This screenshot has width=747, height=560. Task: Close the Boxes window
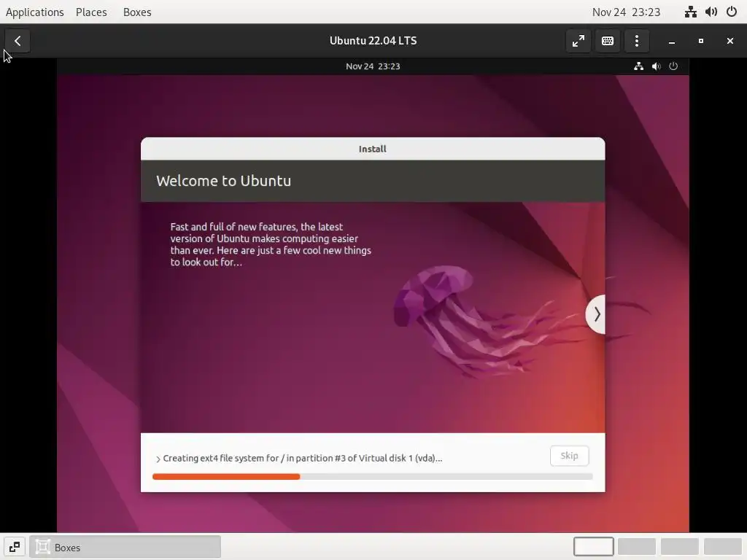click(x=729, y=41)
